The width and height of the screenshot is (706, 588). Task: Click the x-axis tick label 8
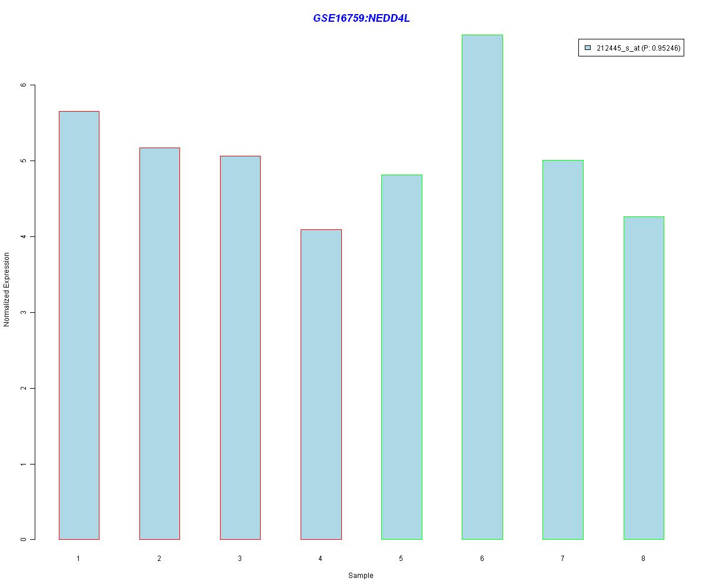tap(643, 558)
